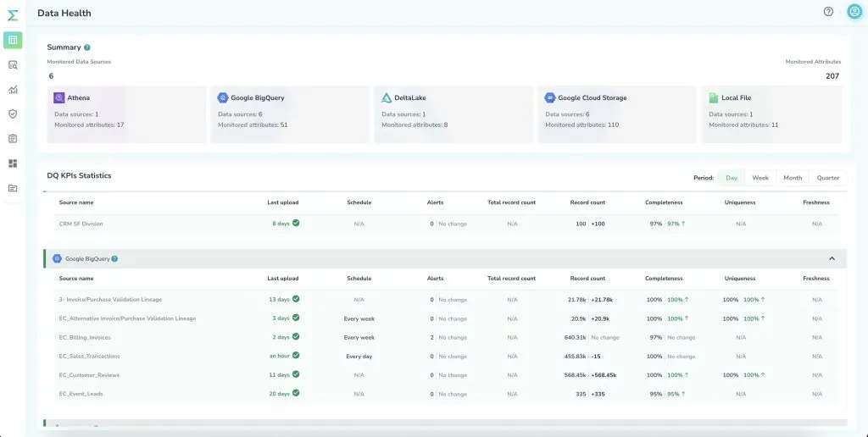Open the data search icon in sidebar
This screenshot has height=437, width=868.
click(x=13, y=64)
